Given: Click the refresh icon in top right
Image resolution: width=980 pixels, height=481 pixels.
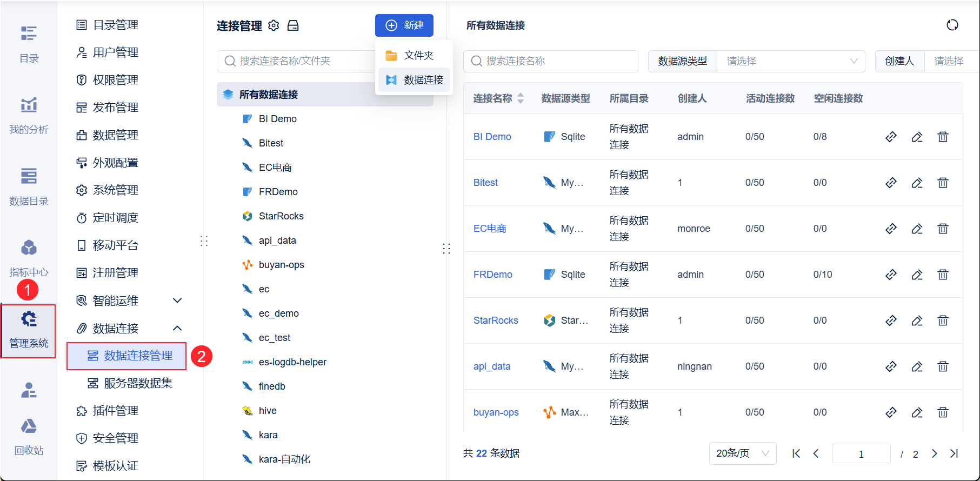Looking at the screenshot, I should pos(952,25).
